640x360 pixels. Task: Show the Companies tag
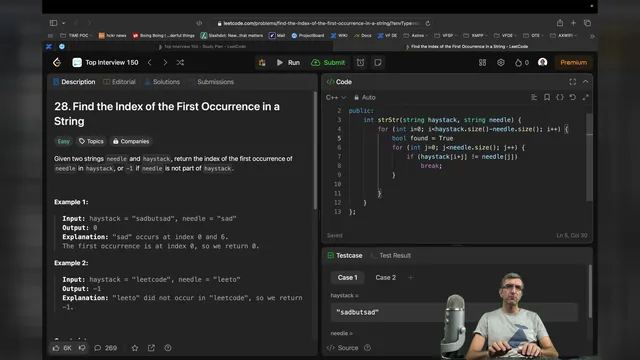pos(131,141)
